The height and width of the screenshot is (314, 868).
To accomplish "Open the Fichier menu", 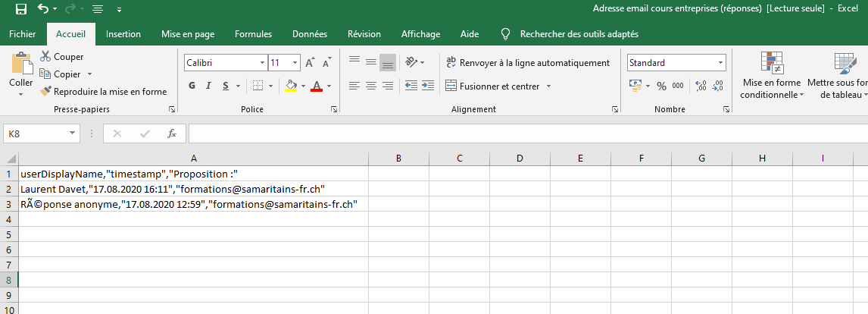I will click(x=23, y=34).
